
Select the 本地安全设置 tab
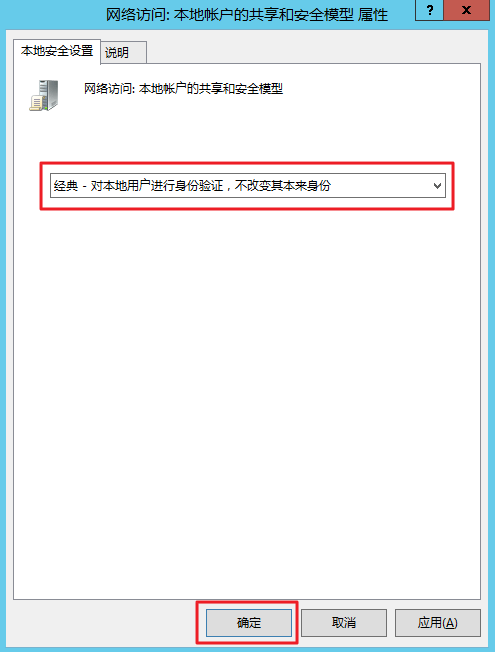57,51
